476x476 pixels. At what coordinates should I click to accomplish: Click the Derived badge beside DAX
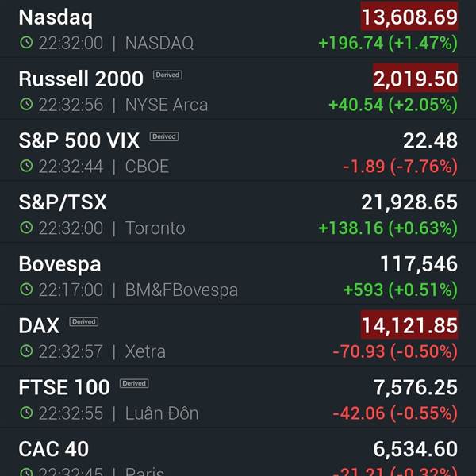(x=84, y=322)
